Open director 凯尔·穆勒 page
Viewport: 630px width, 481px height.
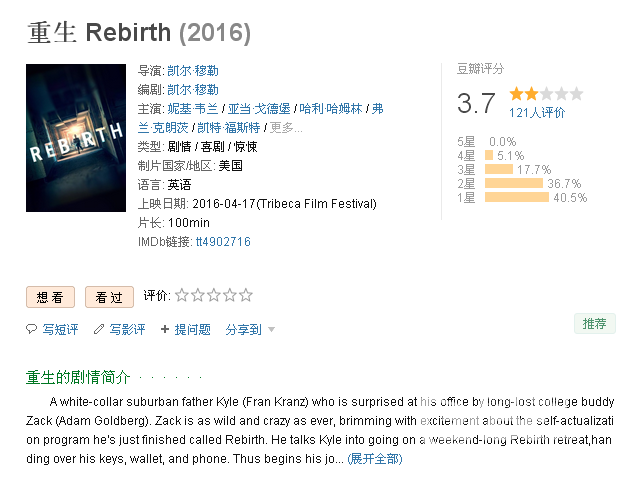(193, 71)
